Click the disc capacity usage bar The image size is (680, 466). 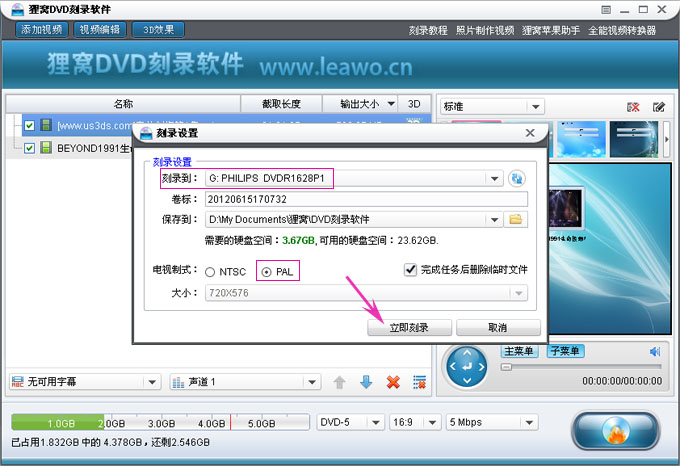(160, 422)
